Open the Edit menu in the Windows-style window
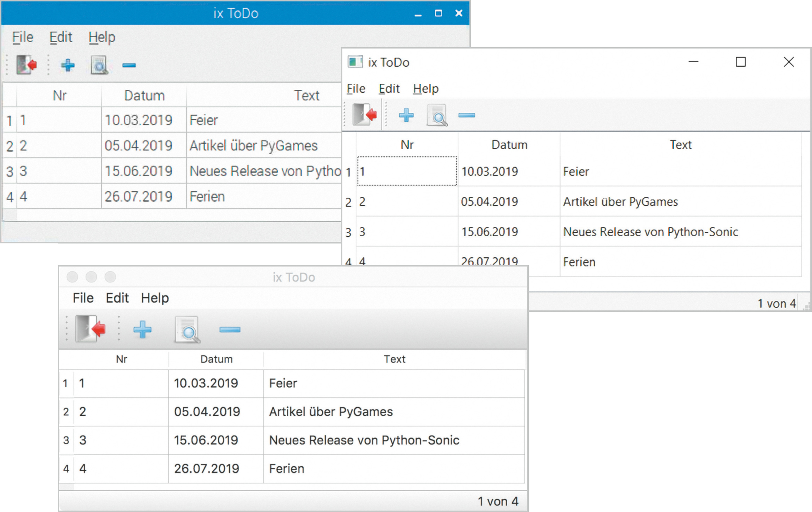 point(389,89)
